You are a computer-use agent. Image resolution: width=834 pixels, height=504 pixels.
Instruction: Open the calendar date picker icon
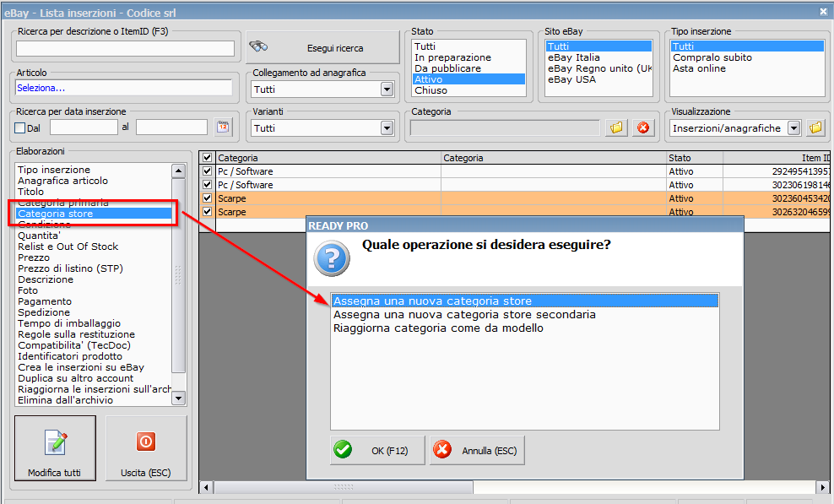[224, 127]
